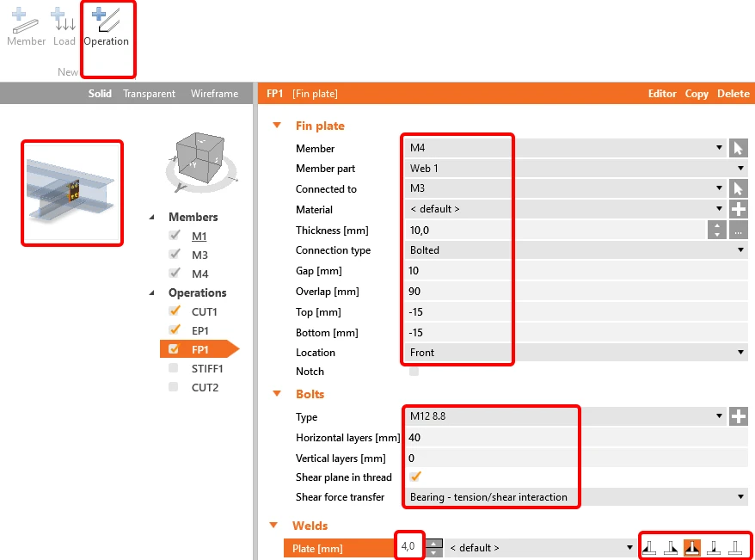Adjust weld Plate size spinner
This screenshot has width=755, height=560.
pos(433,547)
